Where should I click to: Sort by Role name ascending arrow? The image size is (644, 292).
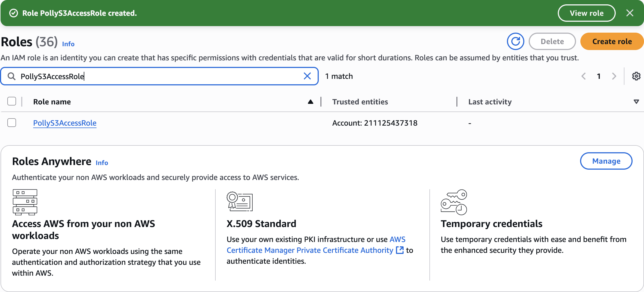[311, 102]
